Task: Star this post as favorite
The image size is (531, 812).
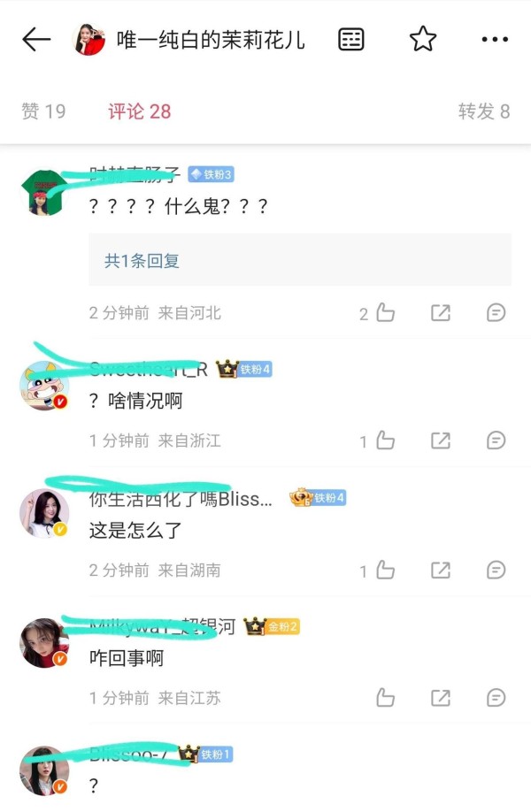Action: (x=423, y=39)
